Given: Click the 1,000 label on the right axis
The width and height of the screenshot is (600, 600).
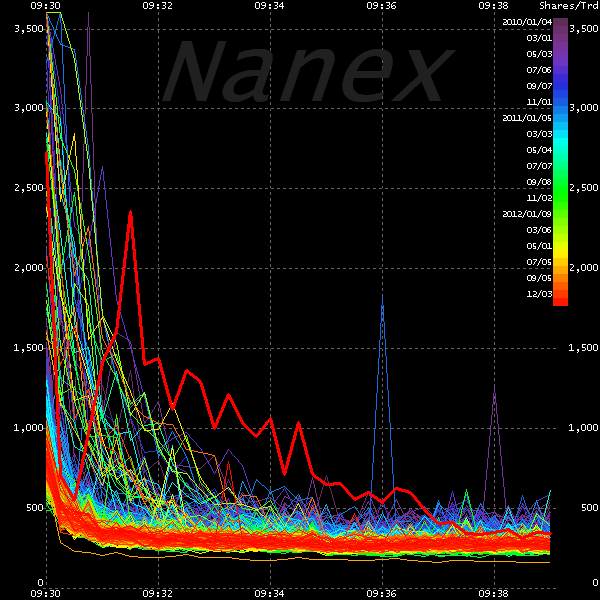Looking at the screenshot, I should point(583,427).
